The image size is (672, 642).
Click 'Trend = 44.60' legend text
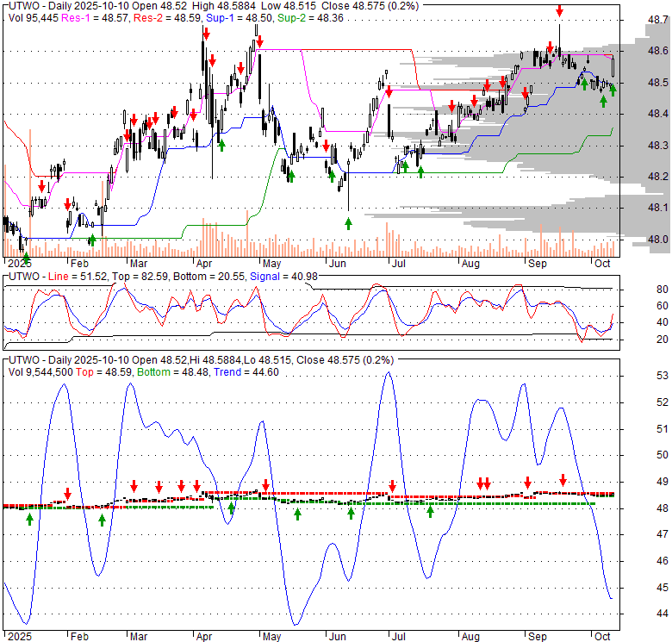pos(246,372)
